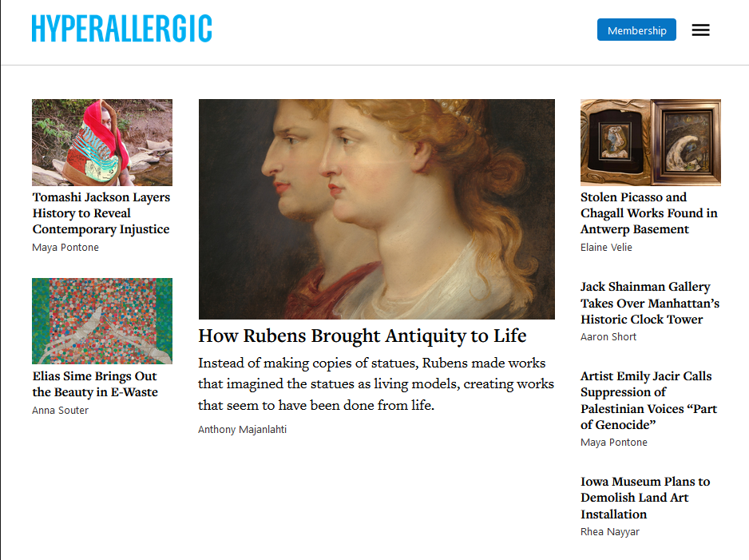Open the Elias Sime E-Waste article

[97, 383]
